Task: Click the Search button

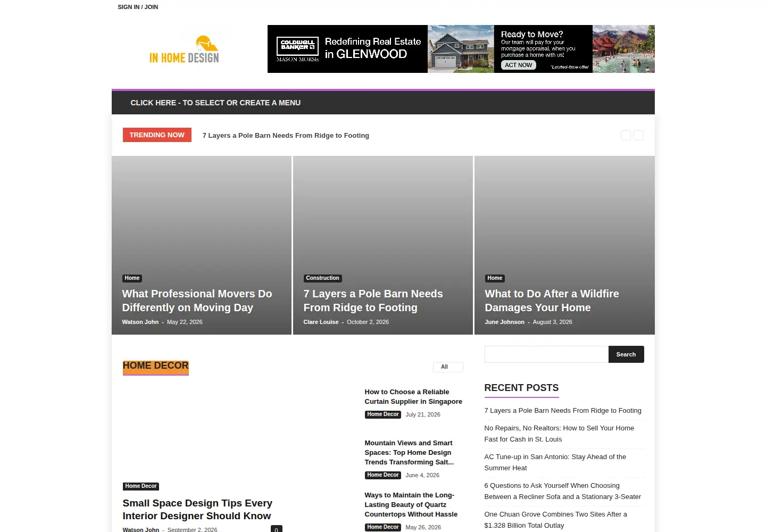Action: click(626, 354)
